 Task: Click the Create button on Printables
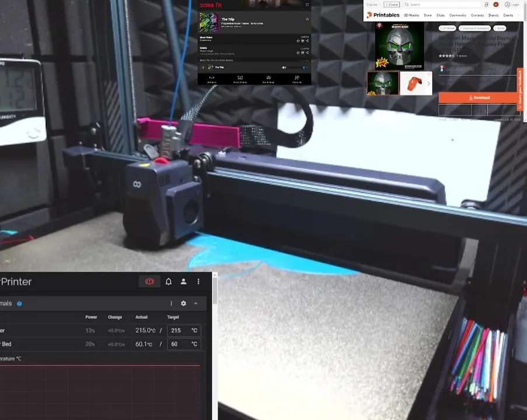[392, 5]
